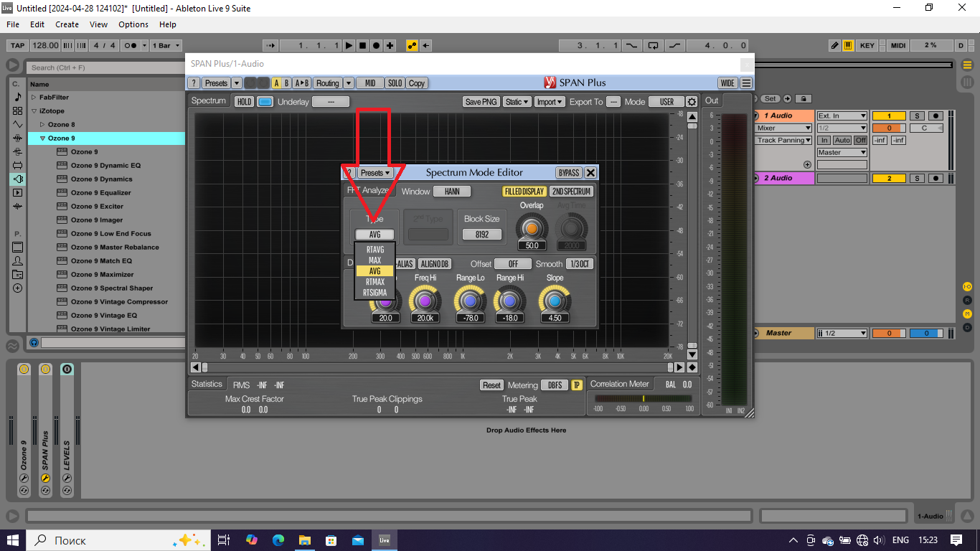Click the Ableton Play button
This screenshot has height=551, width=980.
pos(349,45)
